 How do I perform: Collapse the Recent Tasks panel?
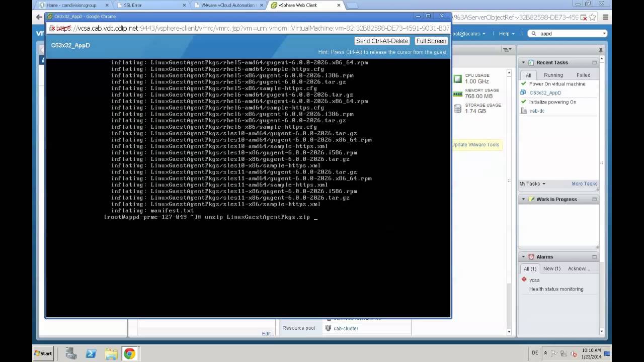point(523,62)
